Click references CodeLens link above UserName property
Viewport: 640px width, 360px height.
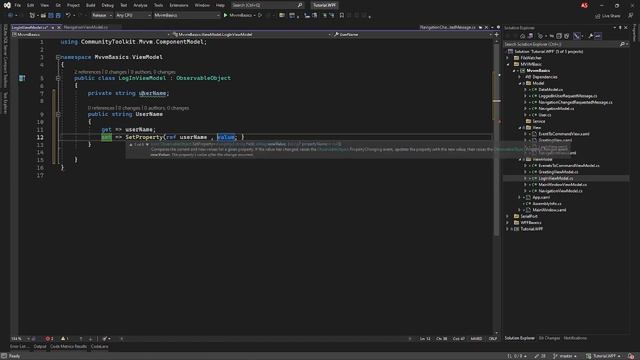coord(101,108)
